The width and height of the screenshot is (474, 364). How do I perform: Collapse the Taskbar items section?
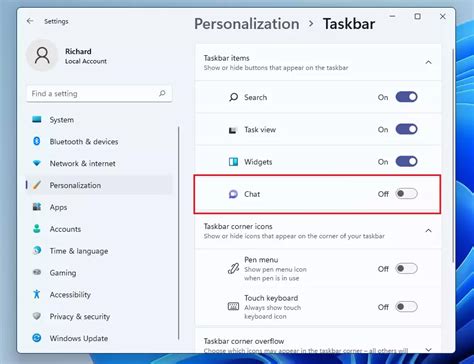[429, 62]
